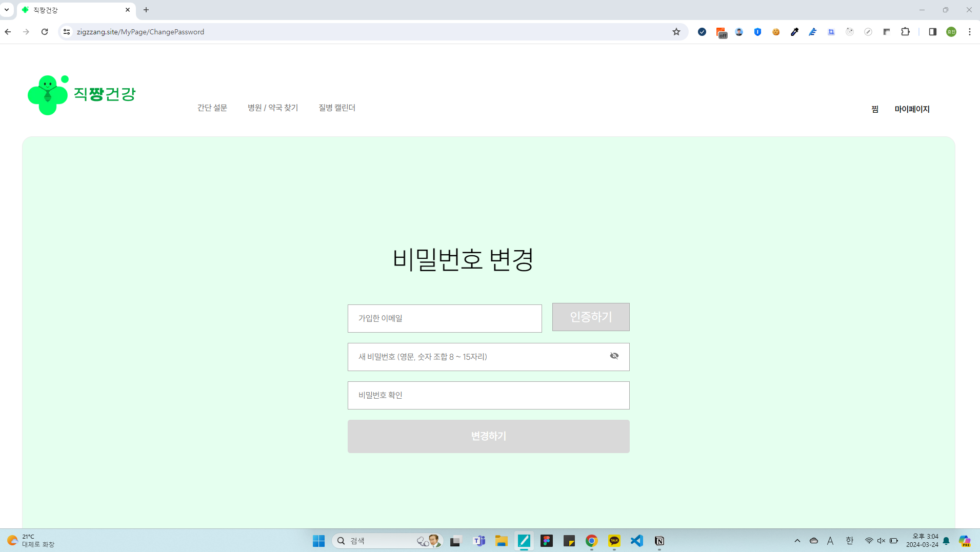Focus the 가입한 이메일 field
Screen dimensions: 980x552
click(444, 318)
